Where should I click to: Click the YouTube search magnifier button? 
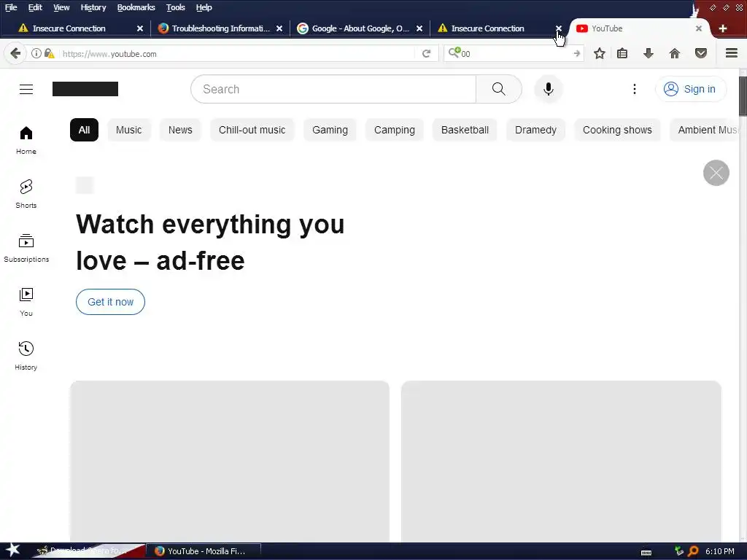(x=499, y=89)
